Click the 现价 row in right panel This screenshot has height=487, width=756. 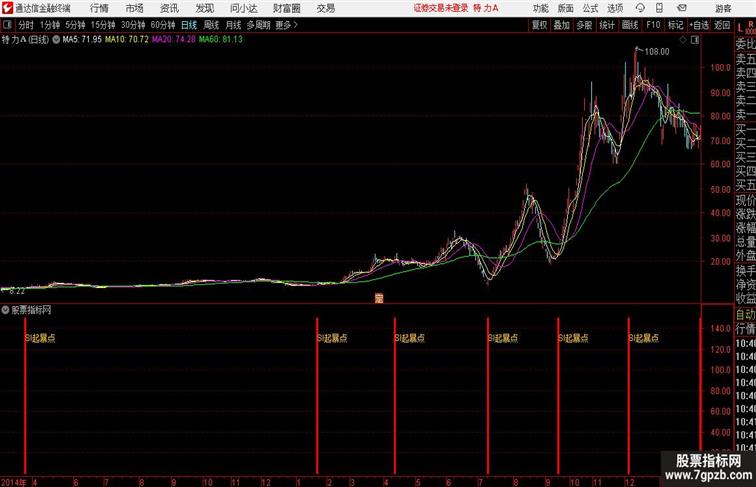coord(745,200)
